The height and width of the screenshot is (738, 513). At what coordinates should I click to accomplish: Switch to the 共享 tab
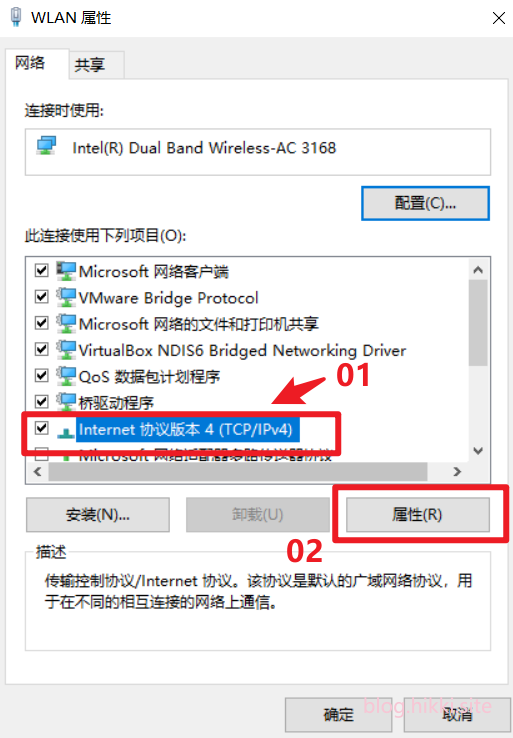click(x=90, y=64)
